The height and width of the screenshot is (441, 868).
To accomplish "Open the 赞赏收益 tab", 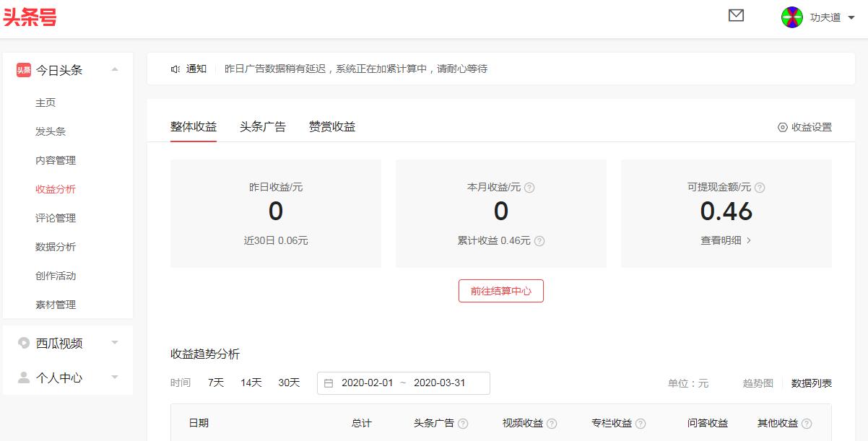I will click(x=331, y=126).
